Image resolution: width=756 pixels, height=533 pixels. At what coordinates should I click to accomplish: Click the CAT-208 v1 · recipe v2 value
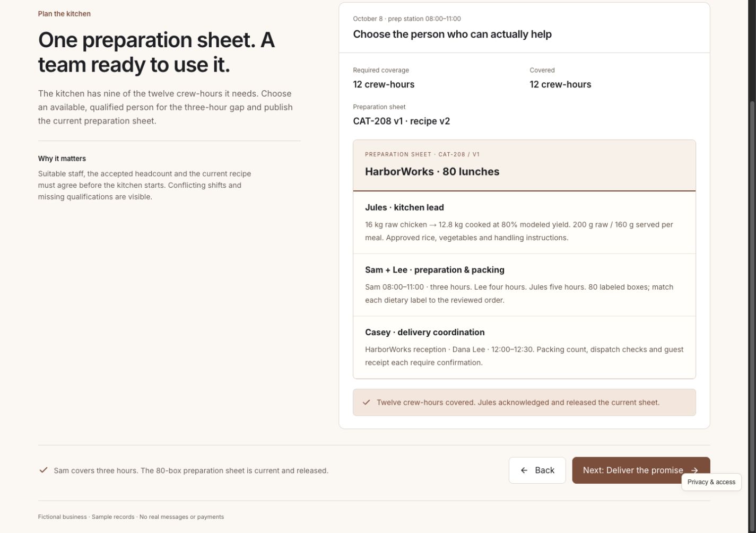(x=401, y=121)
